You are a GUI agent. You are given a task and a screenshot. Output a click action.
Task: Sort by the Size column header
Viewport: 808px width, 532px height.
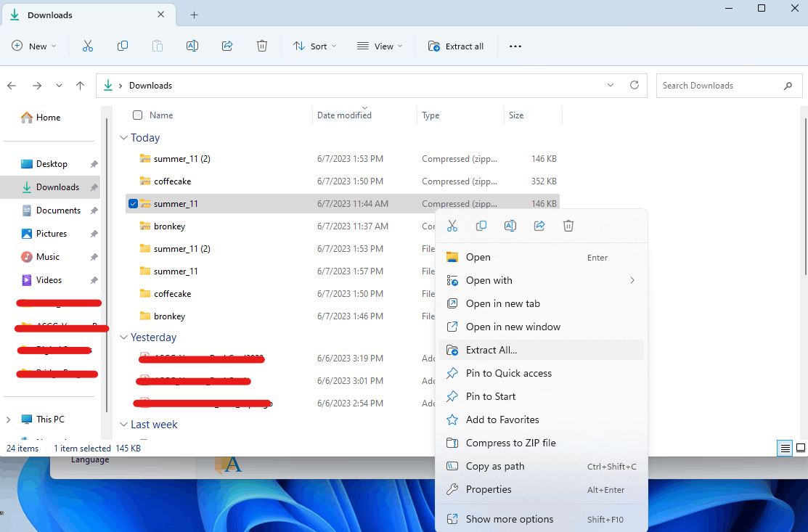point(516,115)
